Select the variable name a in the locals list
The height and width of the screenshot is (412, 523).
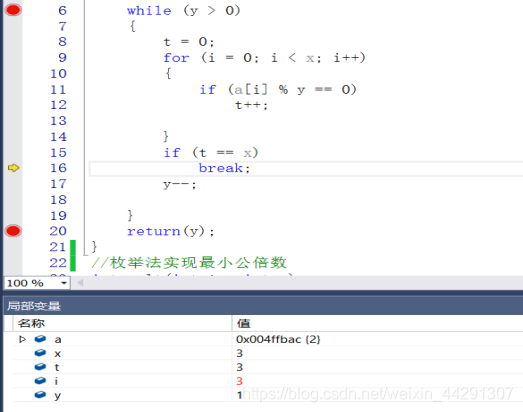click(58, 340)
